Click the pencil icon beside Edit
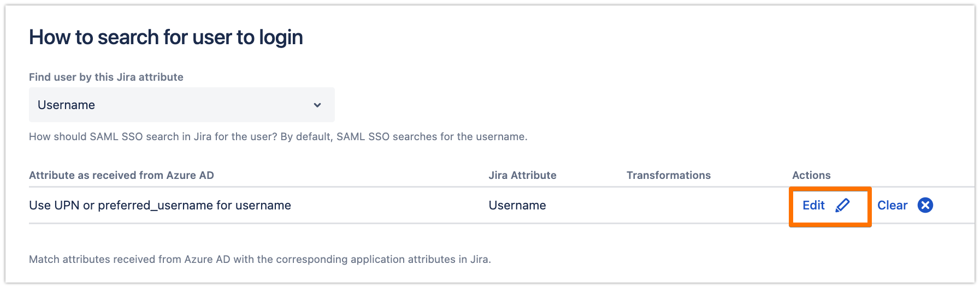Image resolution: width=980 pixels, height=288 pixels. tap(842, 205)
